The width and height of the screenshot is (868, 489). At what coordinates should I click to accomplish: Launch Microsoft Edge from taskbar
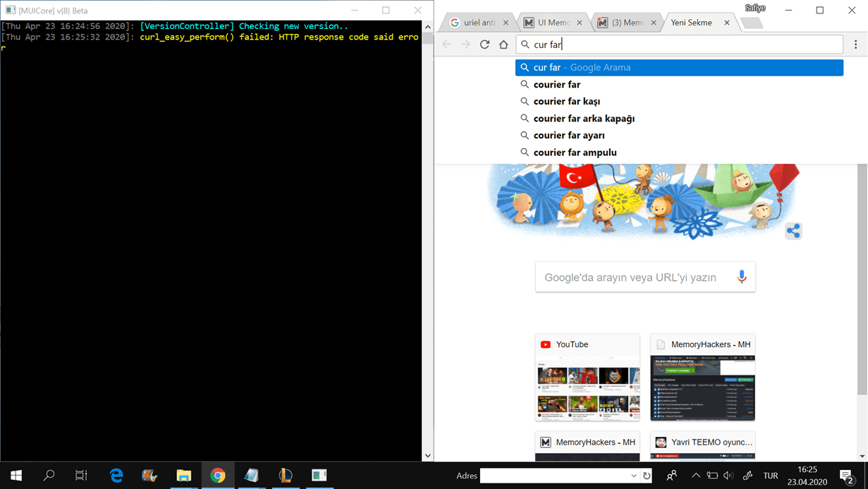click(x=116, y=476)
